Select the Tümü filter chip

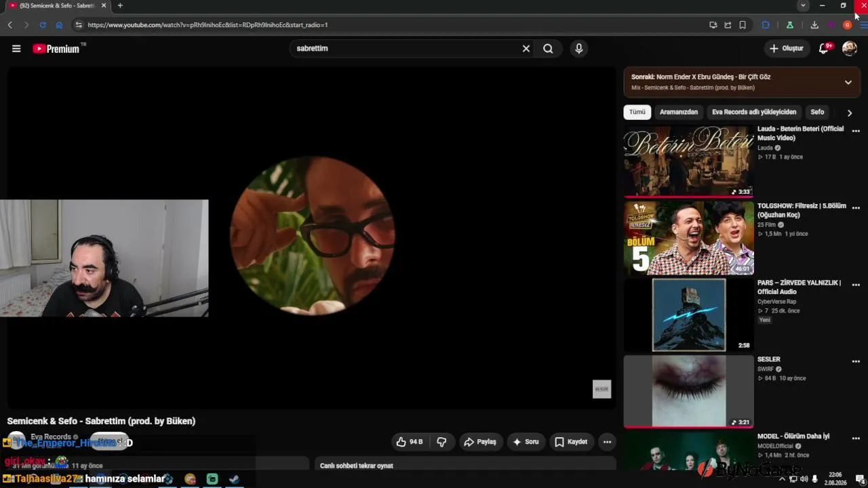(x=637, y=112)
